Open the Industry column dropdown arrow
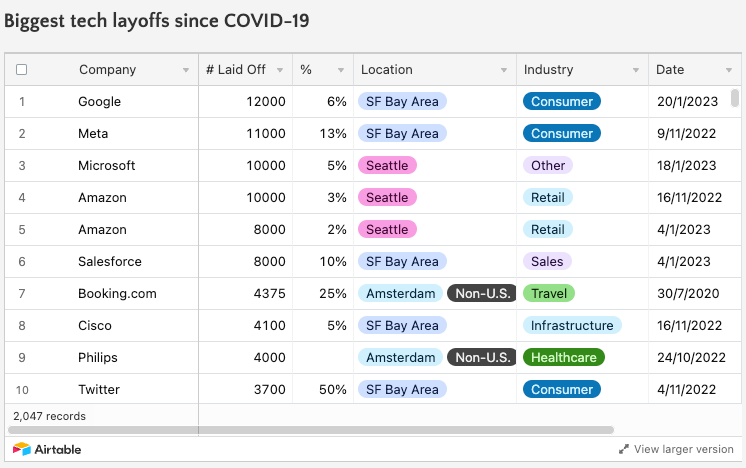746x468 pixels. tap(636, 70)
